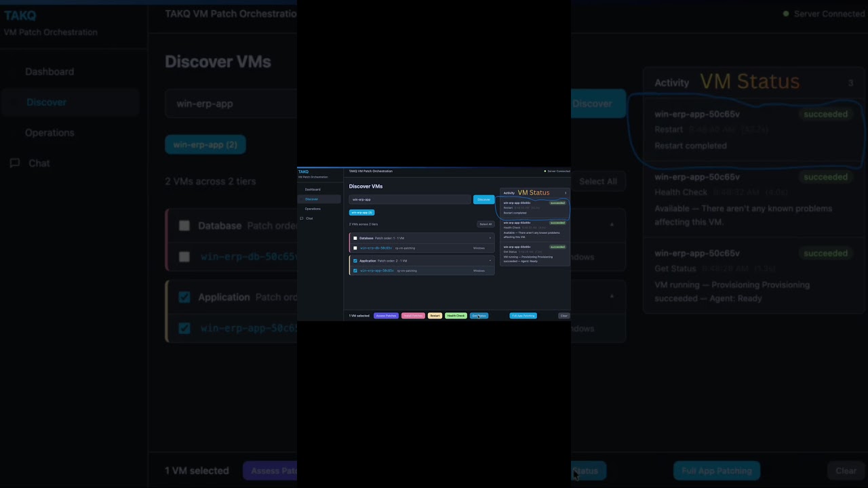868x488 pixels.
Task: Click the TAKQ logo text
Action: point(303,171)
